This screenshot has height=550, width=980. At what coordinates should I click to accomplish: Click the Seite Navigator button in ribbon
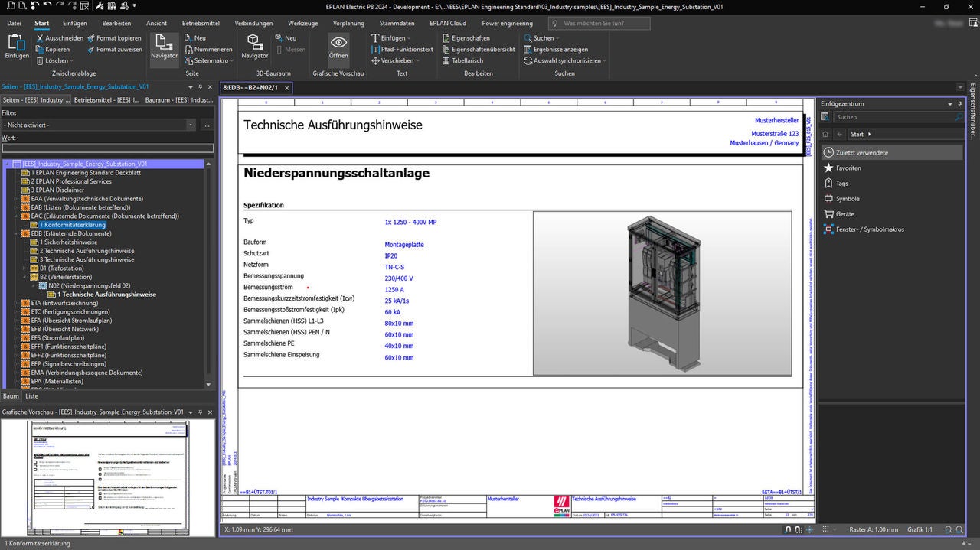[164, 46]
